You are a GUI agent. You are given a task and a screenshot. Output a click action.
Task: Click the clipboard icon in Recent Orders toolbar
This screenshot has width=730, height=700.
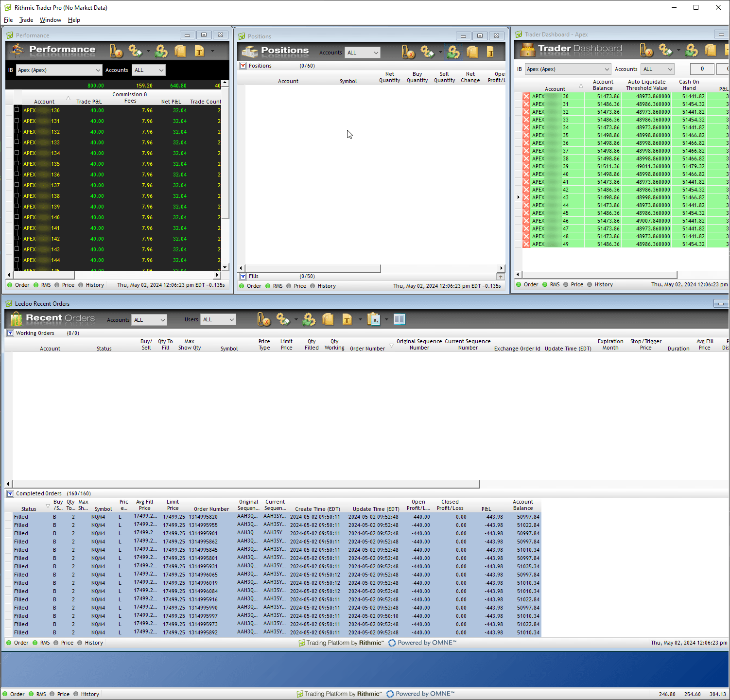pyautogui.click(x=374, y=319)
